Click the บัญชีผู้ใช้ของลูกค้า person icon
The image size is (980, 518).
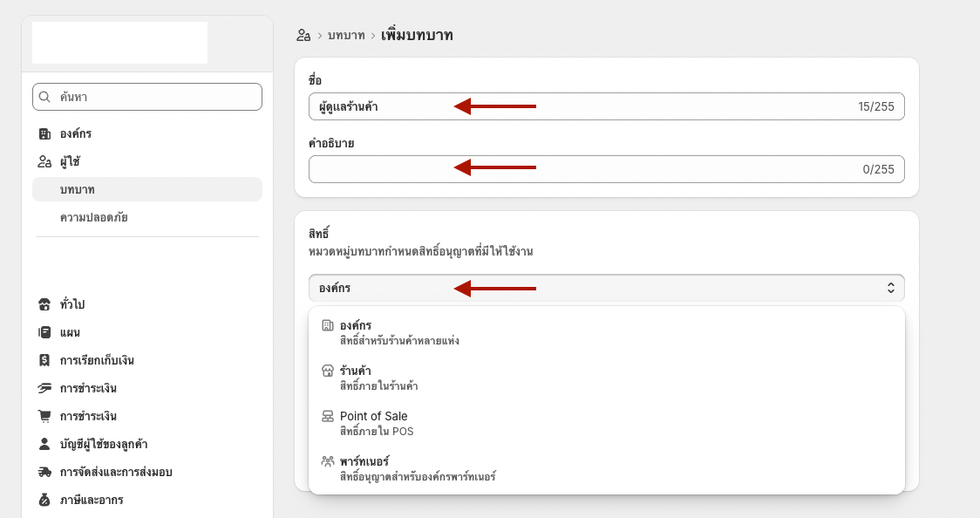(44, 444)
